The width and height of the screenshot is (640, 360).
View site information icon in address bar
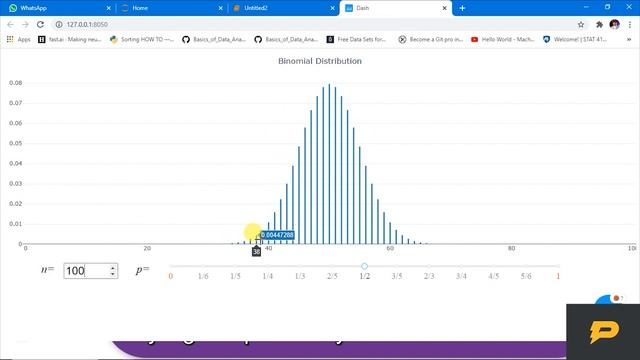tap(59, 24)
